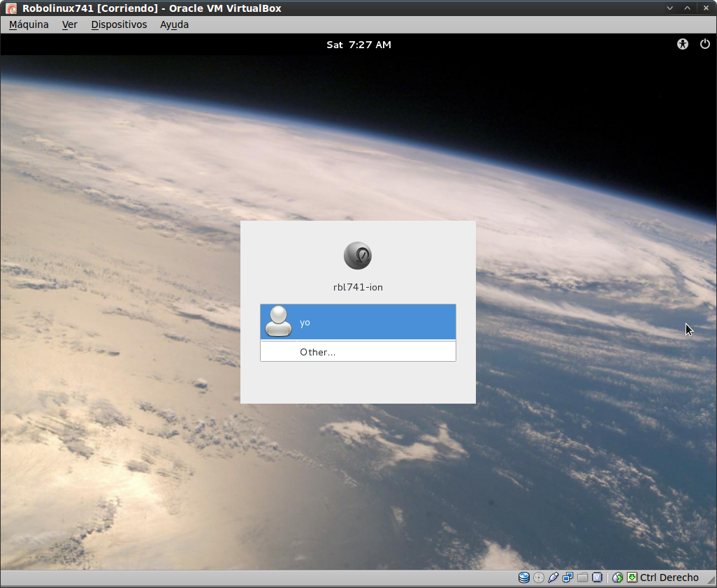Click the shared folders status icon
This screenshot has width=717, height=588.
(582, 578)
